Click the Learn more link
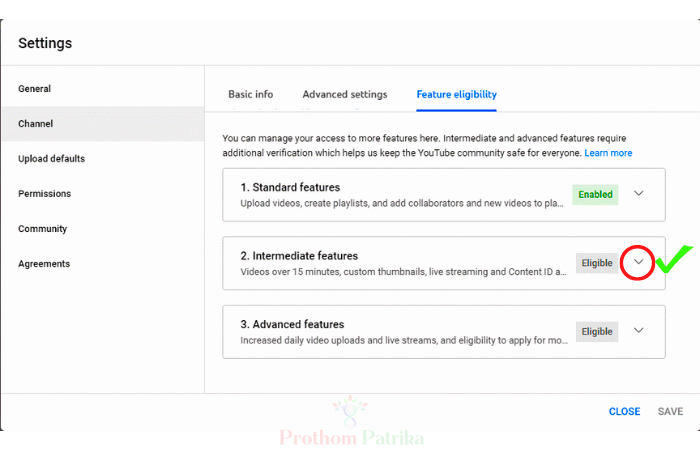This screenshot has height=450, width=700. [x=608, y=153]
